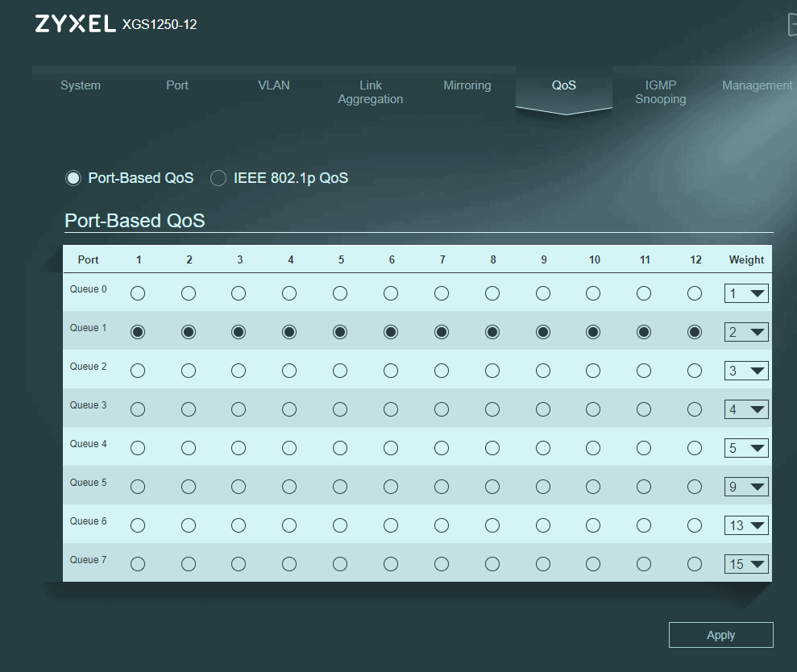Open the VLAN tab

pos(274,85)
